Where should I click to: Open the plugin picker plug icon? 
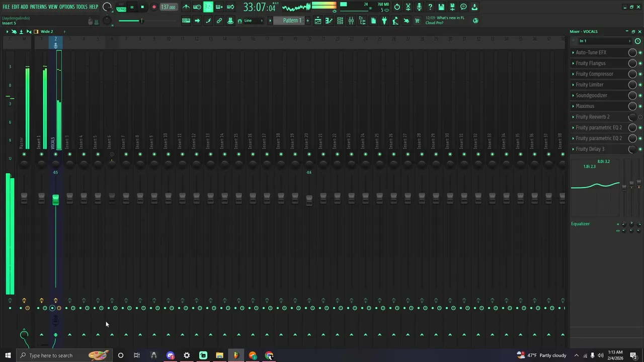point(384,21)
